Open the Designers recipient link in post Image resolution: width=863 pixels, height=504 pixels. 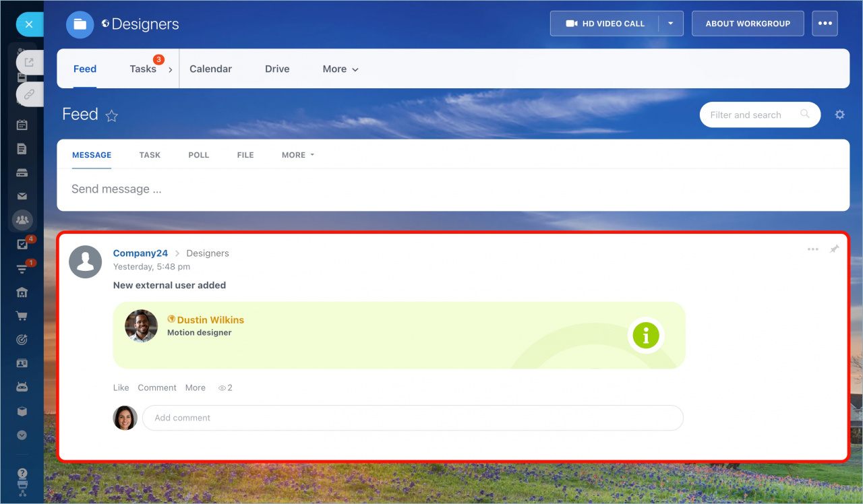click(x=208, y=253)
